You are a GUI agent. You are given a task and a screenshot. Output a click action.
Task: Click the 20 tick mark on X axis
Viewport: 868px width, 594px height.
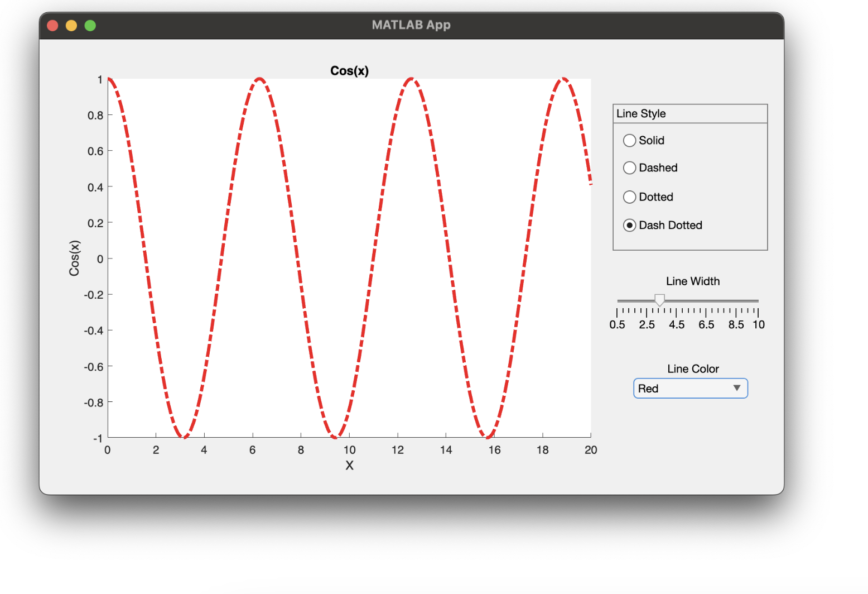(x=591, y=449)
